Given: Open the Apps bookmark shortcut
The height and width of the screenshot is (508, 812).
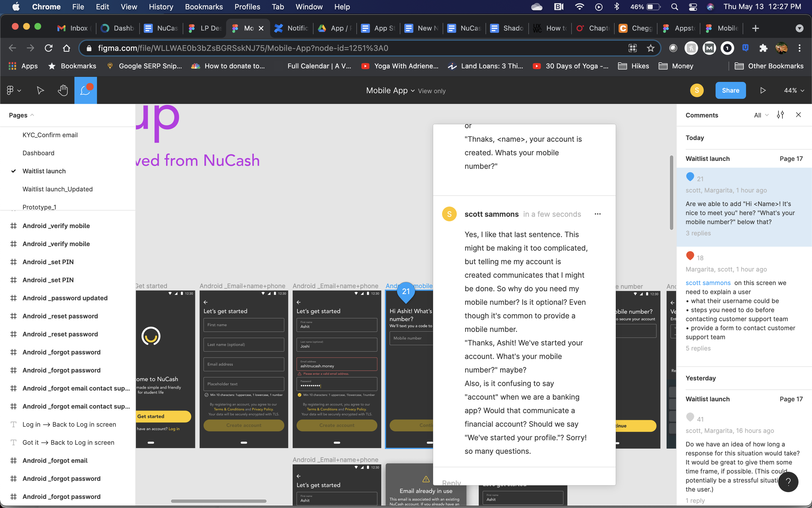Looking at the screenshot, I should tap(23, 66).
